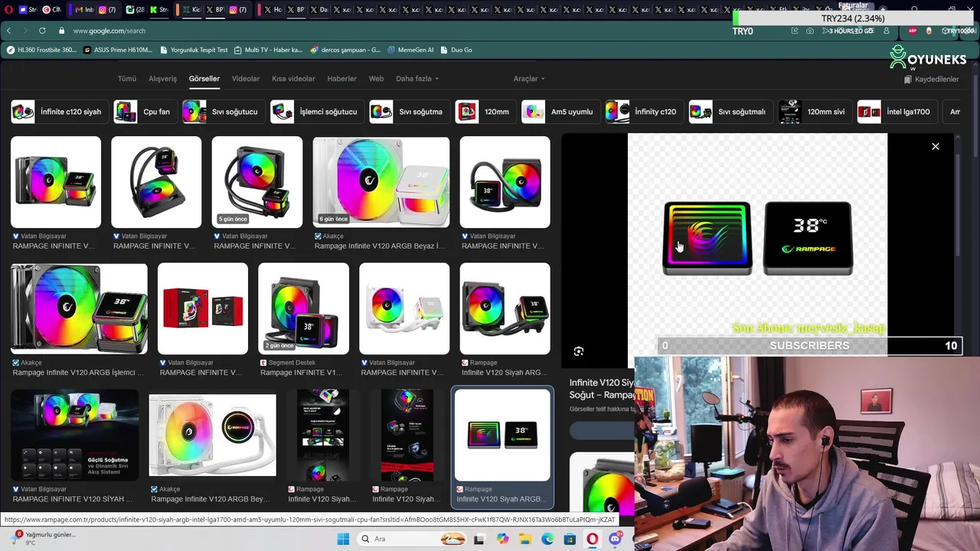
Task: Open the selected Rampage display-screens thumbnail
Action: coord(501,435)
